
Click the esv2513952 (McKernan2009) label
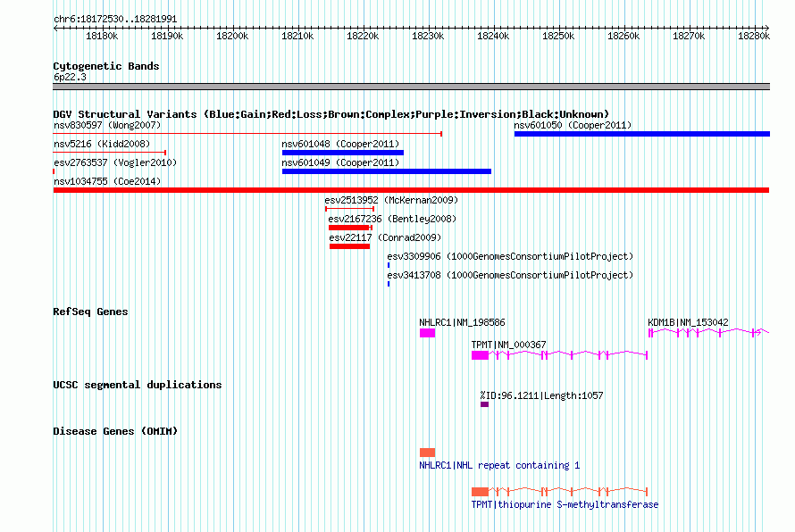tap(391, 200)
